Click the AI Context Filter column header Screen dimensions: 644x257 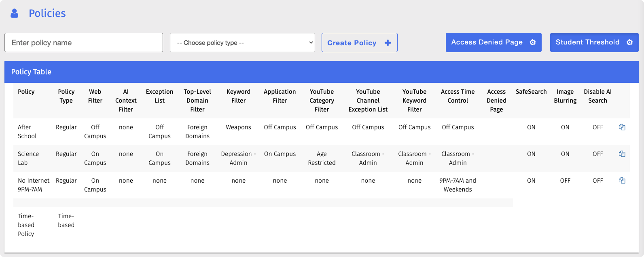[126, 101]
